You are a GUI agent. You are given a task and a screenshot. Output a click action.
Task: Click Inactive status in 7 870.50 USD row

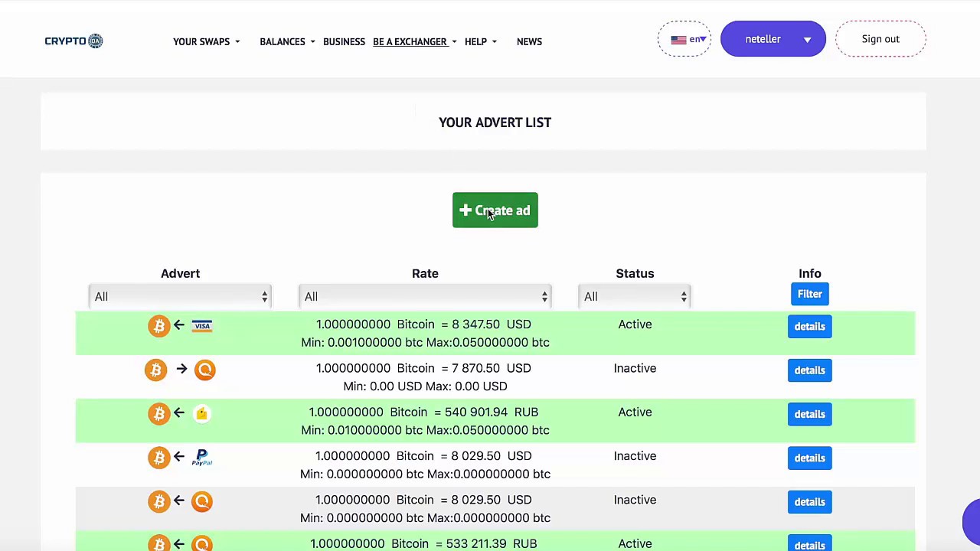pyautogui.click(x=635, y=368)
